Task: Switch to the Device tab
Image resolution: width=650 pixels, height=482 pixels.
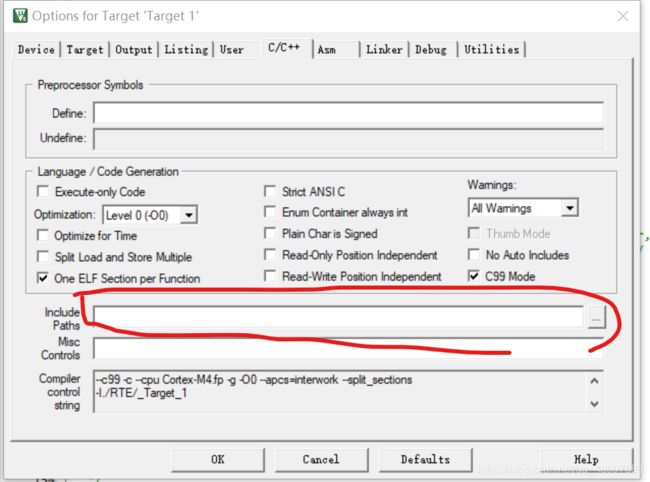Action: tap(36, 50)
